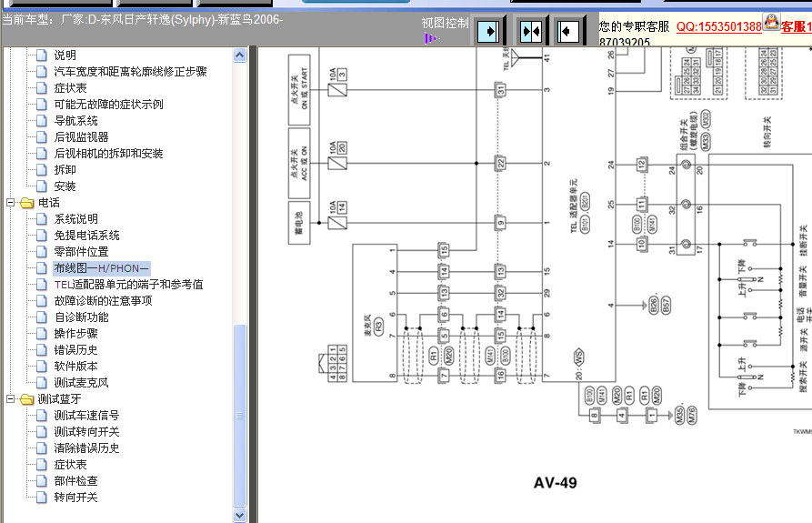The height and width of the screenshot is (523, 812).
Task: Open the 说明 tree item
Action: point(65,55)
